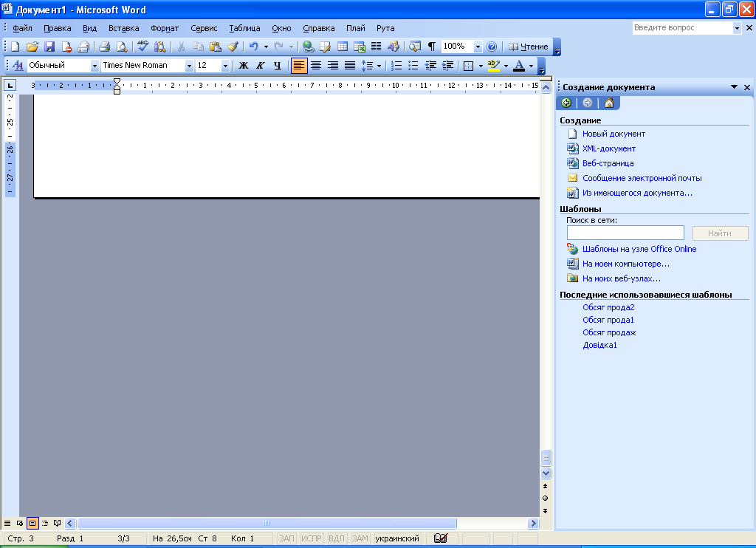Click the Open file folder icon
Image resolution: width=756 pixels, height=548 pixels.
pos(32,47)
